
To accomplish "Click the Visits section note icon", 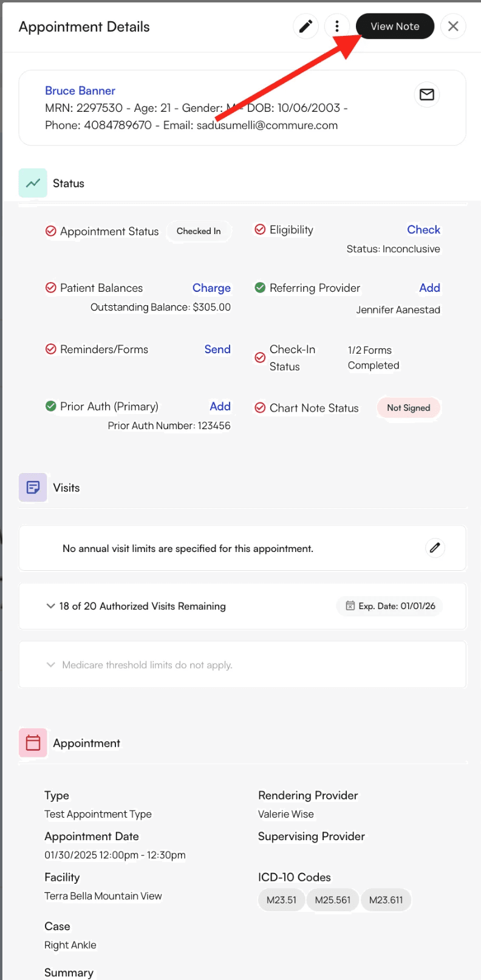I will 33,487.
